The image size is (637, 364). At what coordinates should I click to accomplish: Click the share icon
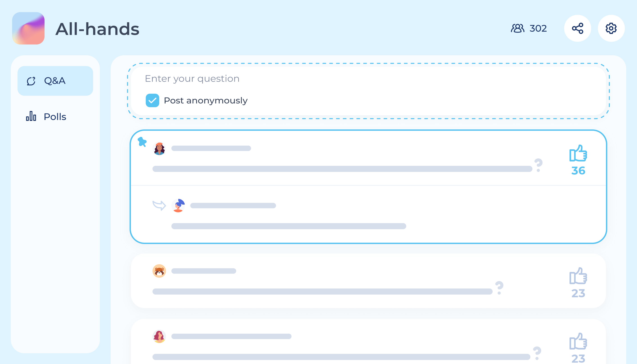pyautogui.click(x=578, y=28)
